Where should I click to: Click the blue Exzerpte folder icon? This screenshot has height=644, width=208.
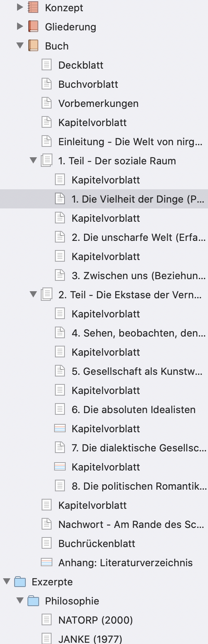coord(20,582)
